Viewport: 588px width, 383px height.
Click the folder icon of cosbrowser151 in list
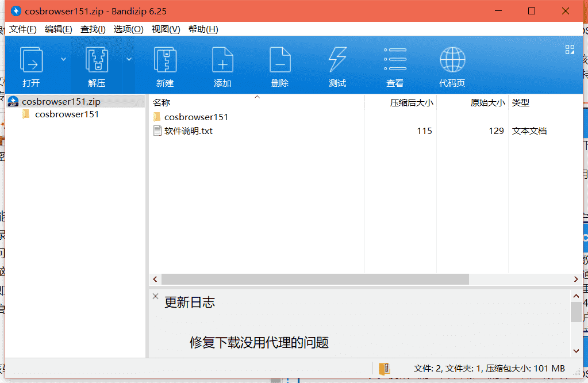[157, 117]
